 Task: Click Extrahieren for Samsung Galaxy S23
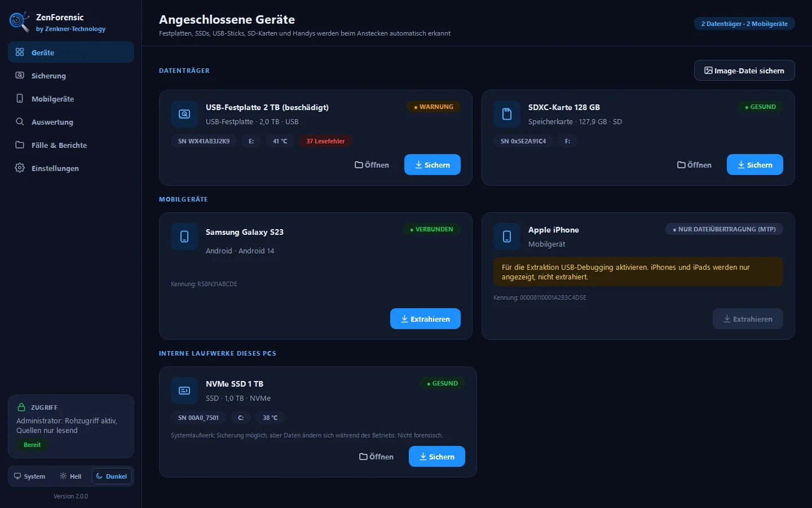(x=425, y=319)
